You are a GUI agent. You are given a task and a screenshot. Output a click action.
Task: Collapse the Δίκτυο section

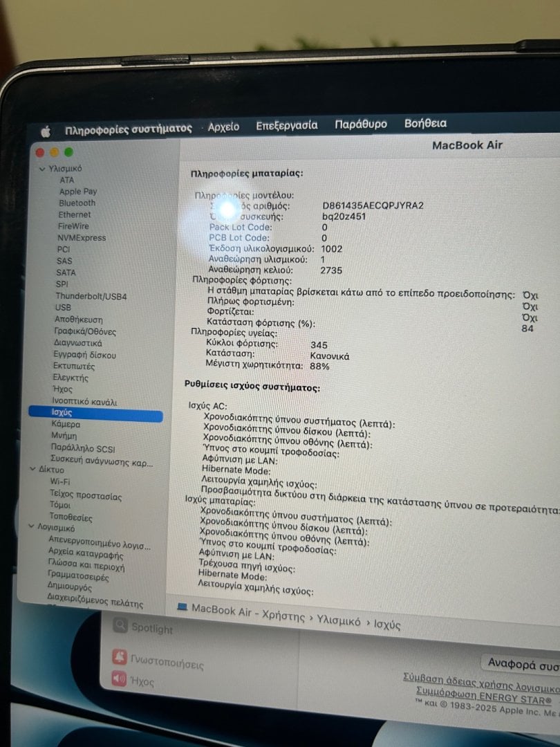click(32, 469)
